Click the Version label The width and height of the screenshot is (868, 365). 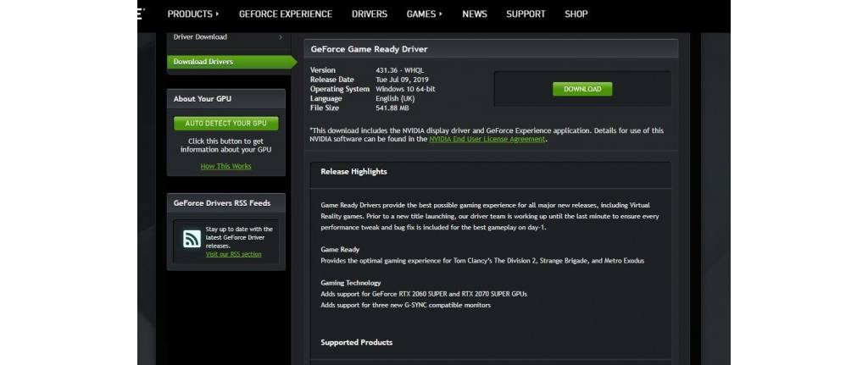point(323,70)
